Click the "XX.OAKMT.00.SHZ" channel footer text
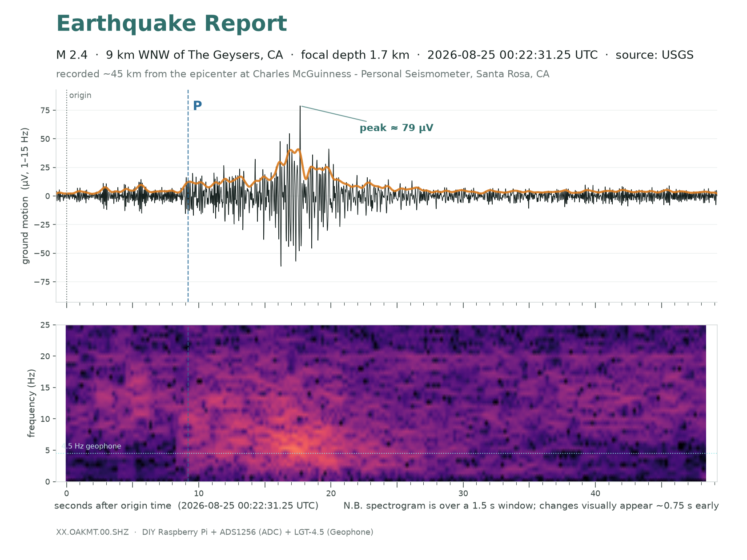The height and width of the screenshot is (560, 747). (x=92, y=532)
